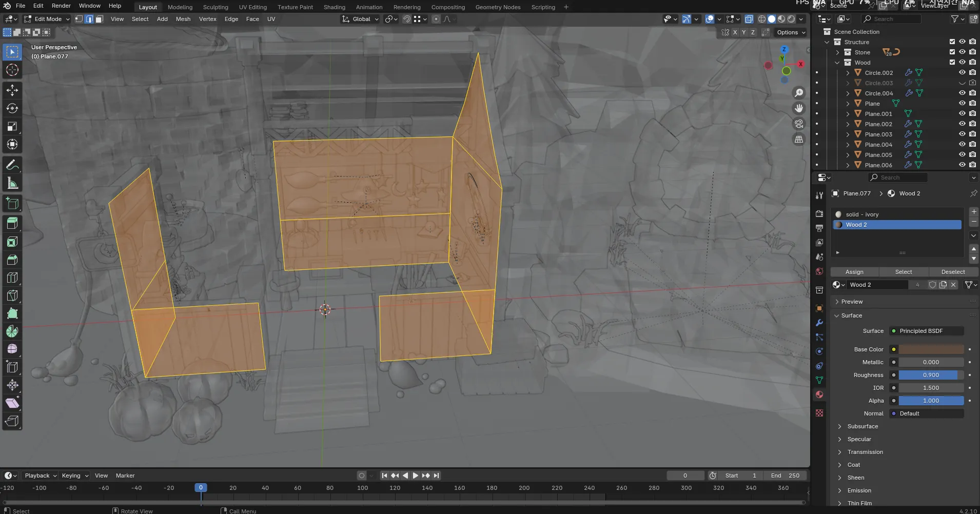Open Global transform orientation dropdown
The height and width of the screenshot is (514, 980).
(361, 19)
